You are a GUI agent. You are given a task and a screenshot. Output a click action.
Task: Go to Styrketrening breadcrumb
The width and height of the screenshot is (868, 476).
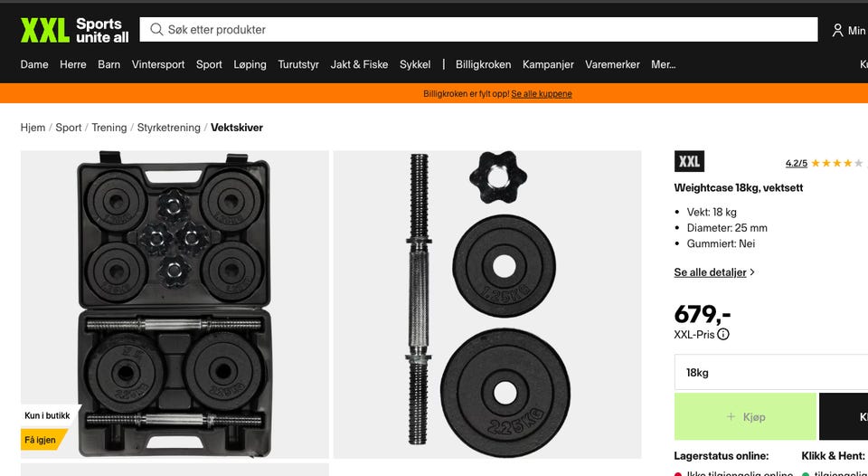[169, 128]
